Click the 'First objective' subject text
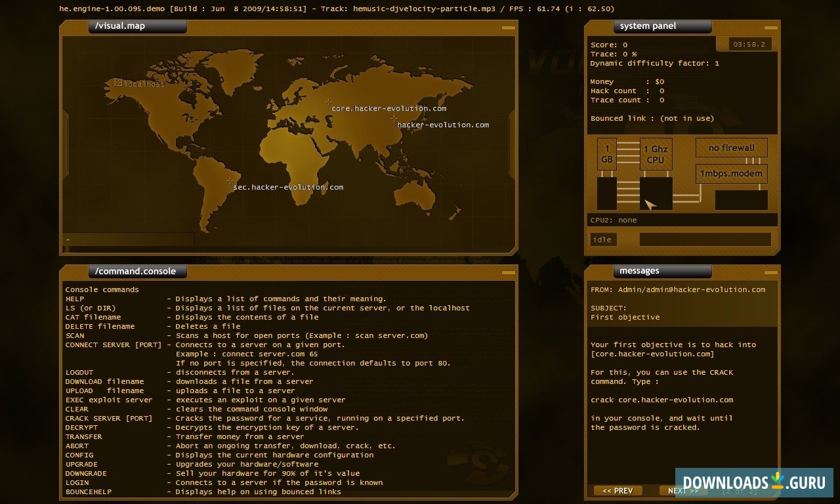 click(625, 317)
